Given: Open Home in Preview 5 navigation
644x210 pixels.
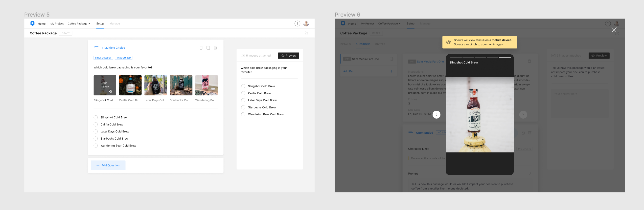Looking at the screenshot, I should click(x=42, y=24).
